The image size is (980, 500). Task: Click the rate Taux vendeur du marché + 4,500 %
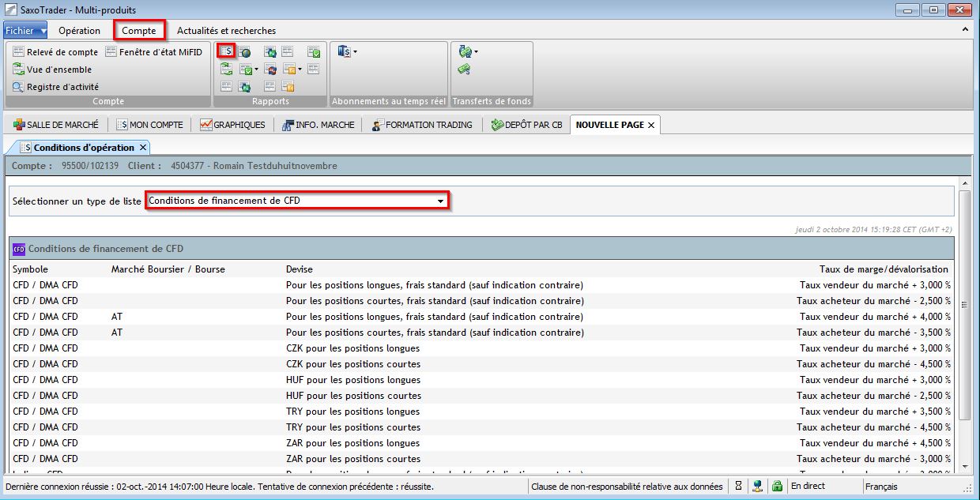874,443
